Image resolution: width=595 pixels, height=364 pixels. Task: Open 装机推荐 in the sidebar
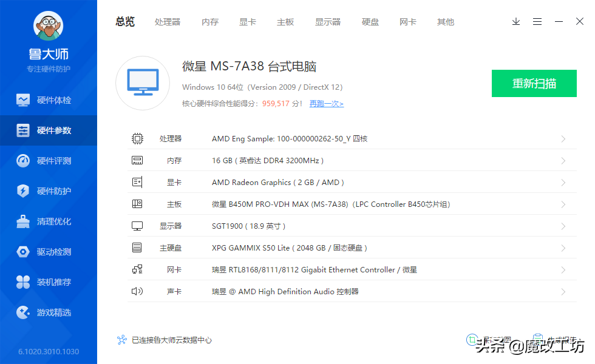click(x=49, y=282)
